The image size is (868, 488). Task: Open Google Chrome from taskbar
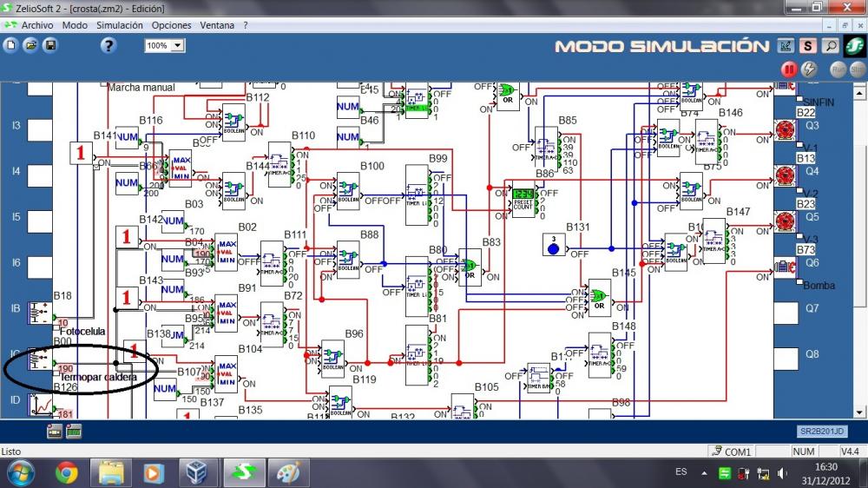[x=67, y=473]
